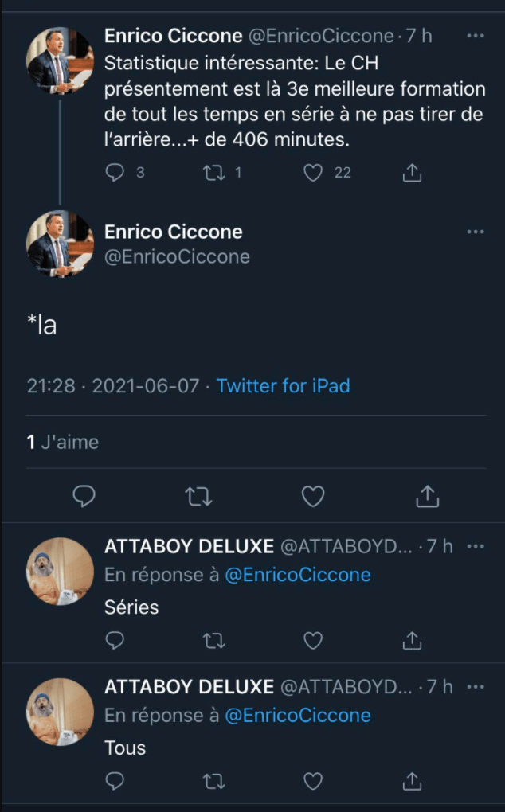Viewport: 505px width, 812px height.
Task: Like the "Tous" reply
Action: click(x=314, y=781)
